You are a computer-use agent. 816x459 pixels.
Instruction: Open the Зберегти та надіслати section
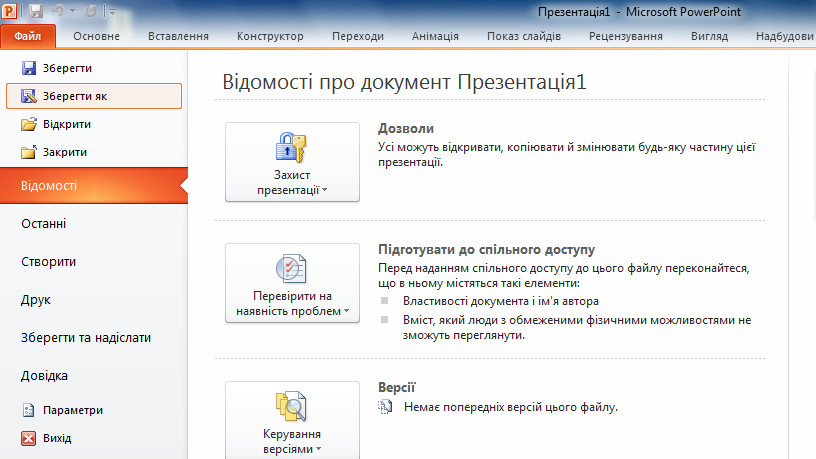tap(86, 337)
